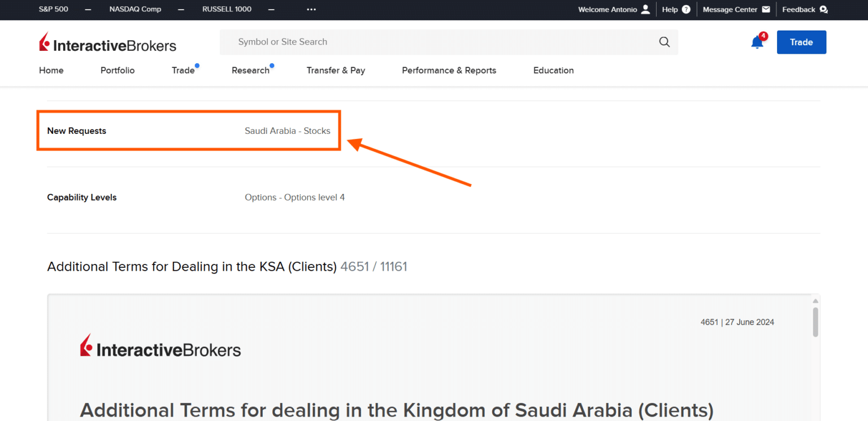Viewport: 868px width, 421px height.
Task: Click the Feedback speech bubble icon
Action: pyautogui.click(x=824, y=9)
